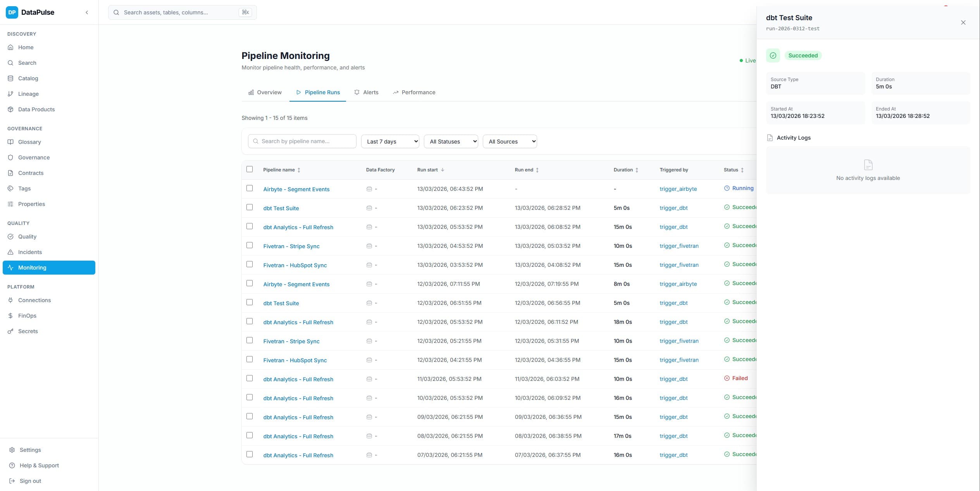This screenshot has width=980, height=491.
Task: Switch to the Alerts tab
Action: (x=366, y=92)
